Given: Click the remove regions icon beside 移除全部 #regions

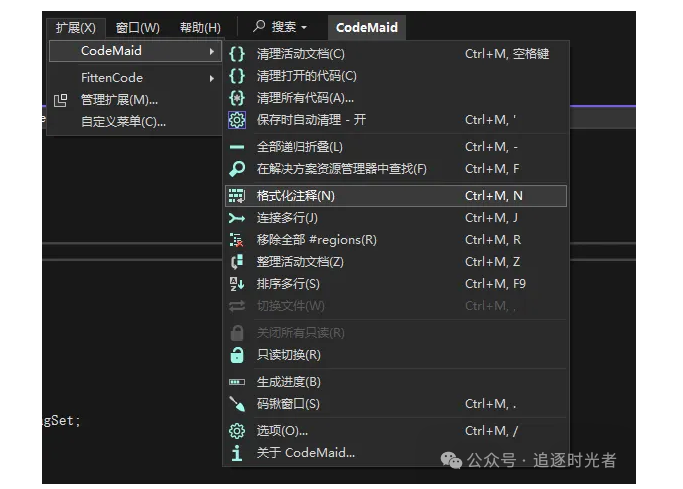Looking at the screenshot, I should coord(237,240).
